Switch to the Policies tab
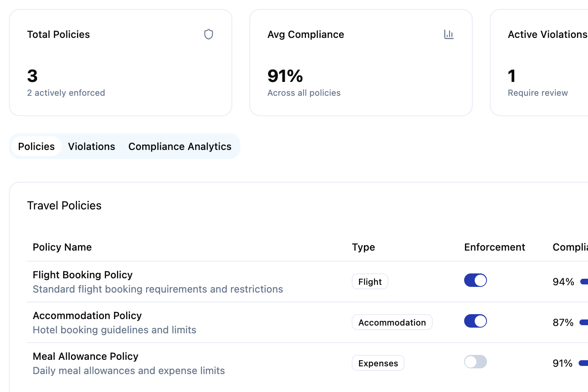Image resolution: width=588 pixels, height=392 pixels. tap(36, 146)
